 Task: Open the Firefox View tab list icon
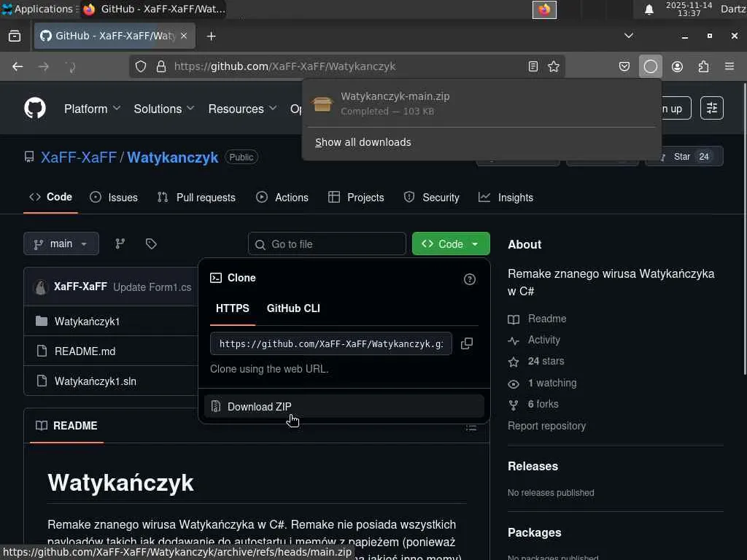click(x=15, y=36)
